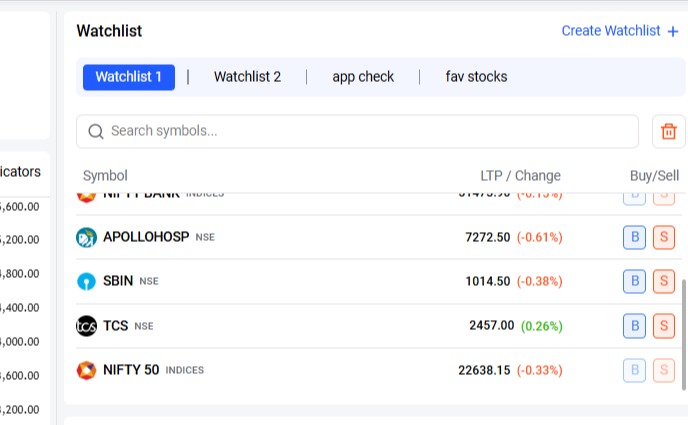Click the NIFTY 50 B button
Image resolution: width=688 pixels, height=425 pixels.
pyautogui.click(x=634, y=370)
